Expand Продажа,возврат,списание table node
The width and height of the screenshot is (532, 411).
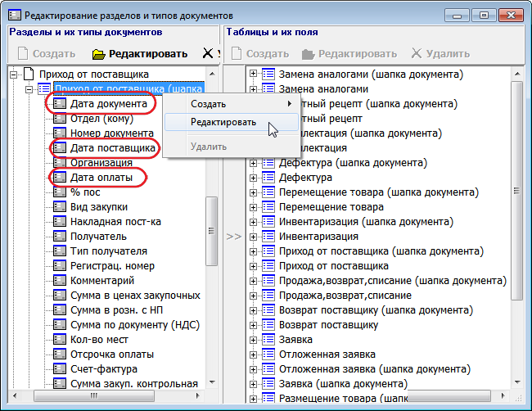(x=253, y=296)
